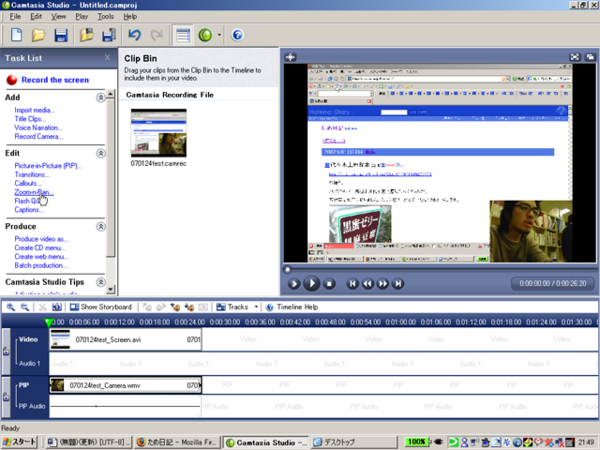600x450 pixels.
Task: Click the small play button in preview controls
Action: [294, 284]
